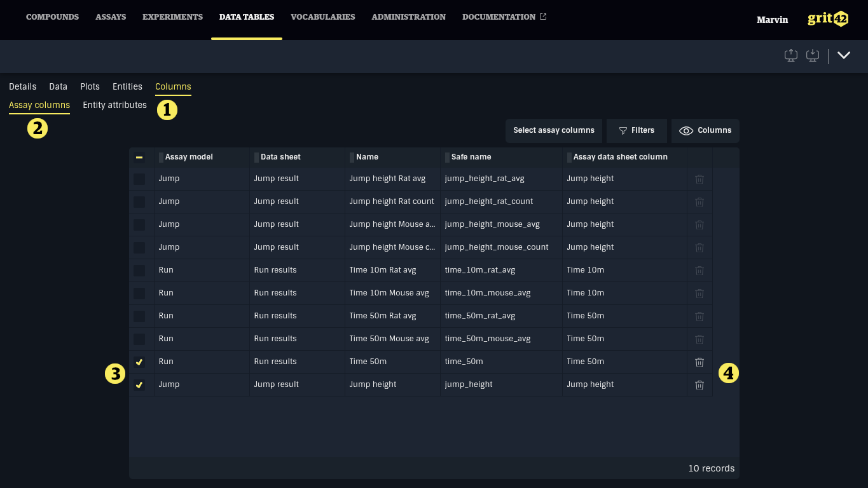Screen dimensions: 868x488
Task: Click the download icon in the toolbar
Action: tap(812, 55)
